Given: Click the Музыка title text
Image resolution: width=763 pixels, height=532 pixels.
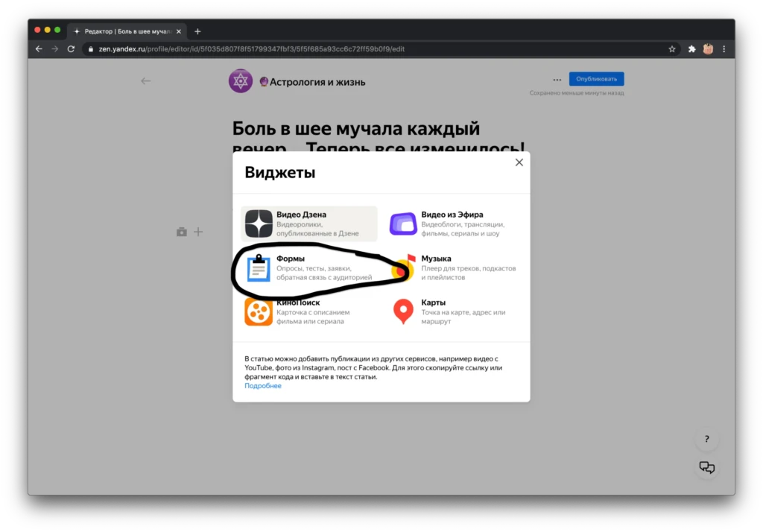Looking at the screenshot, I should point(436,259).
